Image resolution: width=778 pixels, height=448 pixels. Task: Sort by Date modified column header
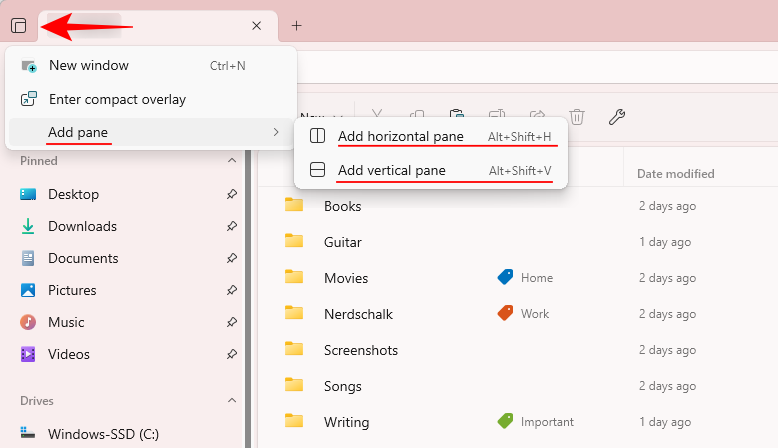click(675, 174)
